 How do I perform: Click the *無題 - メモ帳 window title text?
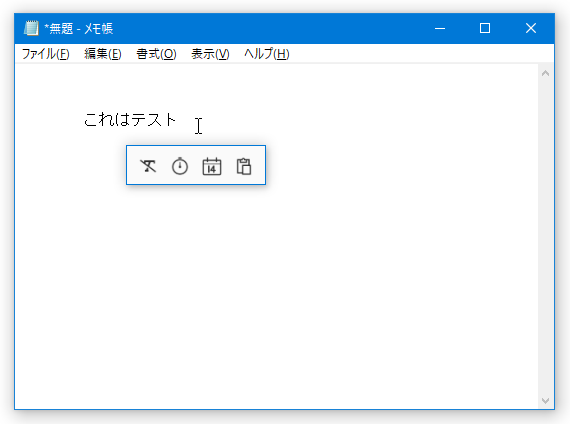79,28
